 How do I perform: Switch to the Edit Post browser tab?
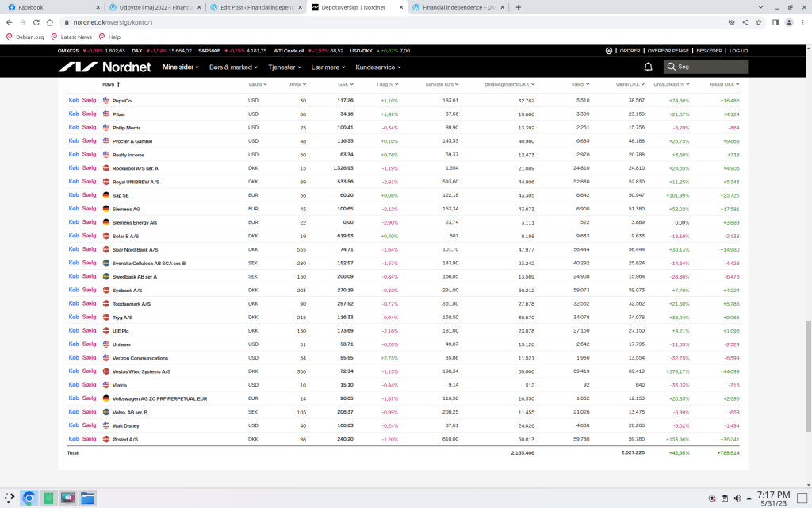coord(254,7)
